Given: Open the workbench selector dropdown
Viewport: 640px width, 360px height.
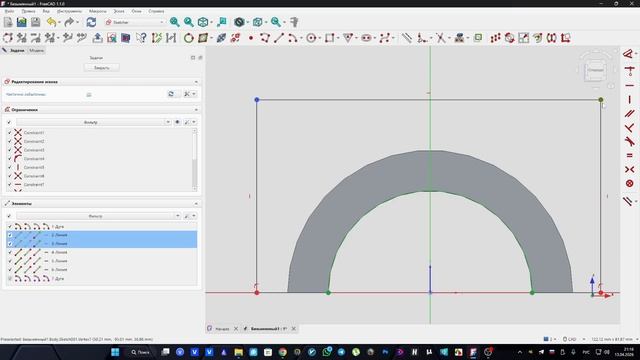Looking at the screenshot, I should pos(135,22).
